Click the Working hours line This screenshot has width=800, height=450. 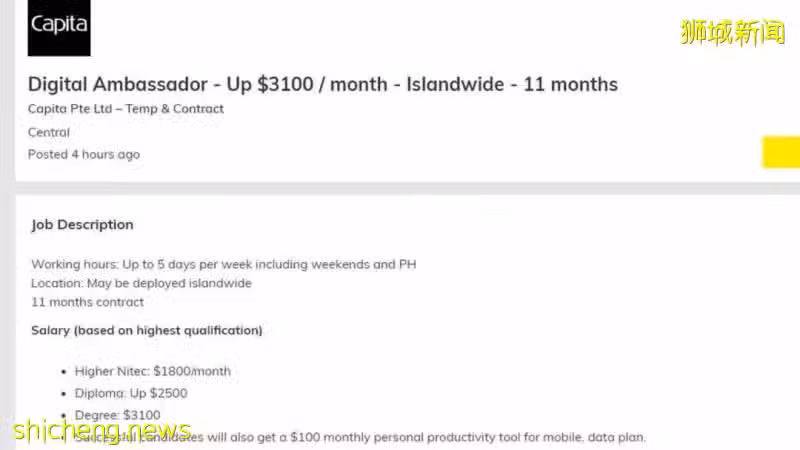point(223,264)
